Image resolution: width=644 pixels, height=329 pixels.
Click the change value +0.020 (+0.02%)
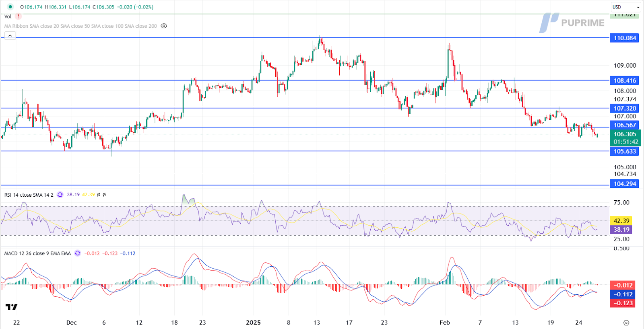[135, 7]
